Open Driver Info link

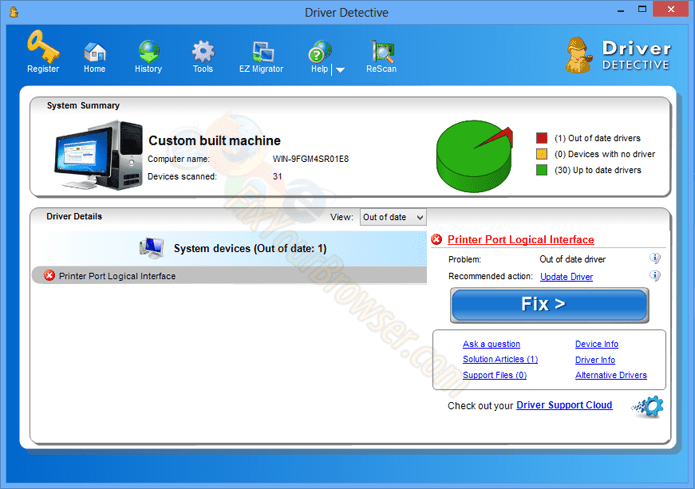coord(595,360)
